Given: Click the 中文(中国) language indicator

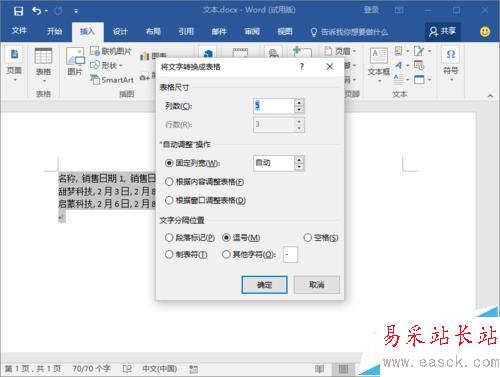Looking at the screenshot, I should [x=160, y=369].
